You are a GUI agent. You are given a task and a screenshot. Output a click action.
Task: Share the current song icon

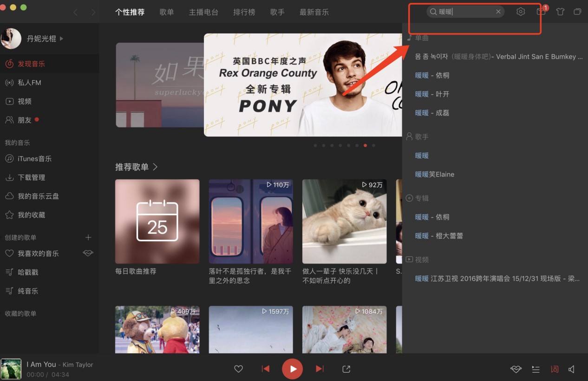(346, 369)
